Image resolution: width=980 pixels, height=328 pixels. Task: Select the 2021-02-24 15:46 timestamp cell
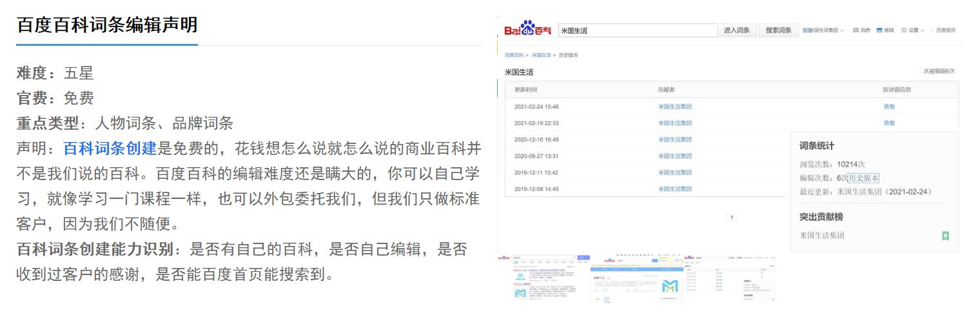536,107
